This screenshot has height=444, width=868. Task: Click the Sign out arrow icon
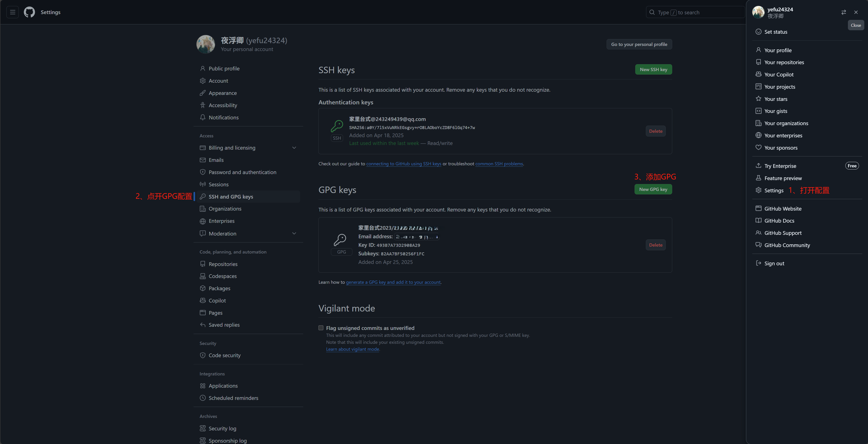click(758, 263)
